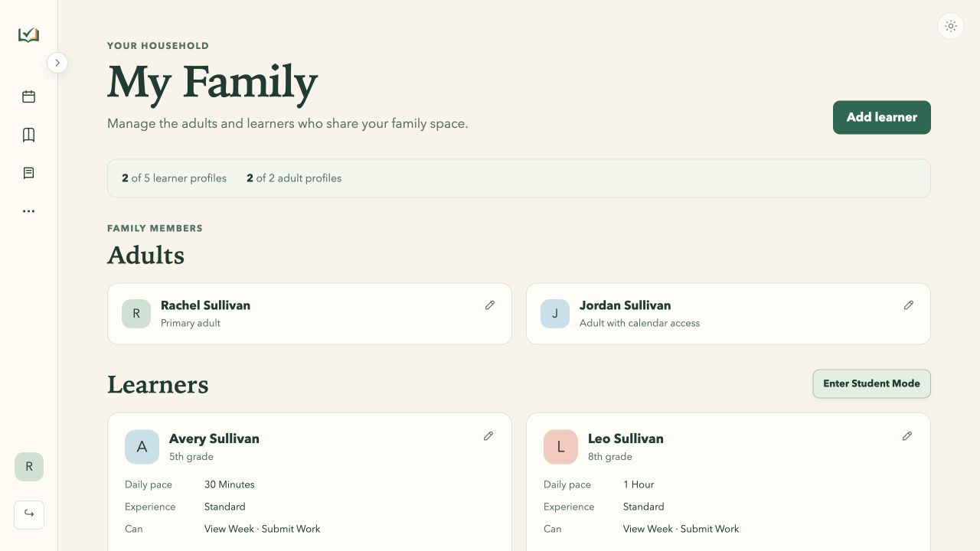Click the Add learner button

882,117
